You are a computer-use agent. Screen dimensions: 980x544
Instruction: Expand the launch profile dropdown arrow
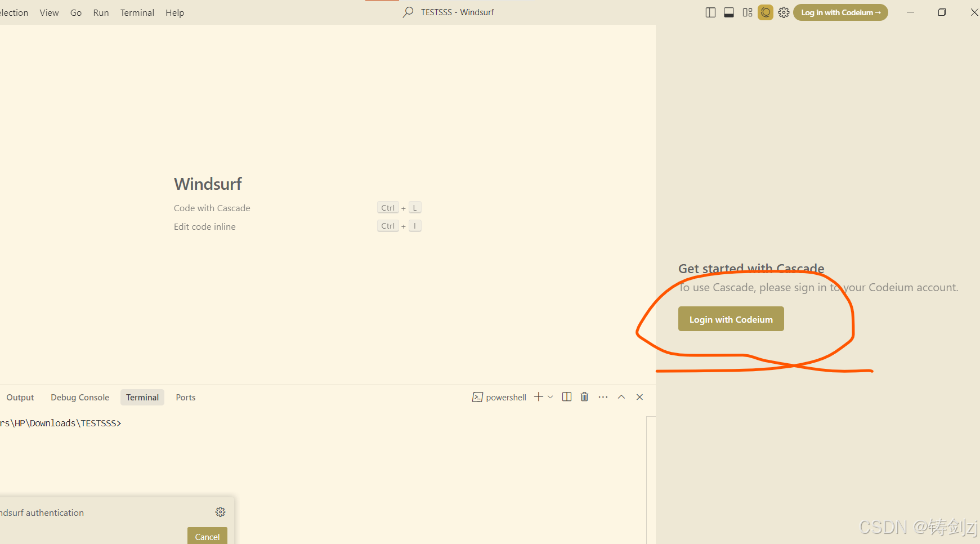click(x=551, y=397)
